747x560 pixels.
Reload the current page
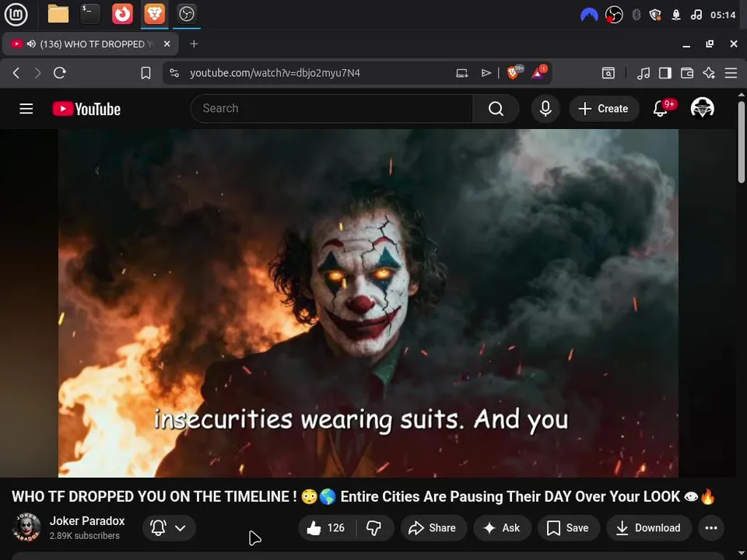coord(60,73)
